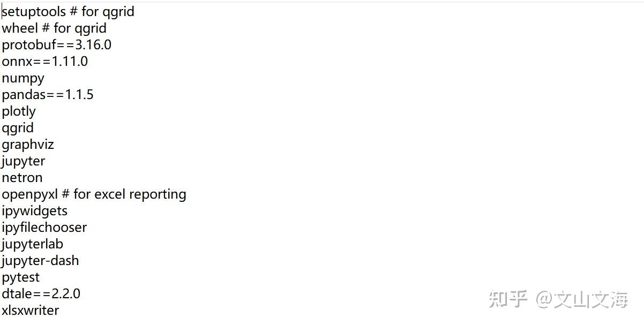Click the protobuf==3.16.0 line
Screen dimensions: 644x325
pyautogui.click(x=56, y=45)
